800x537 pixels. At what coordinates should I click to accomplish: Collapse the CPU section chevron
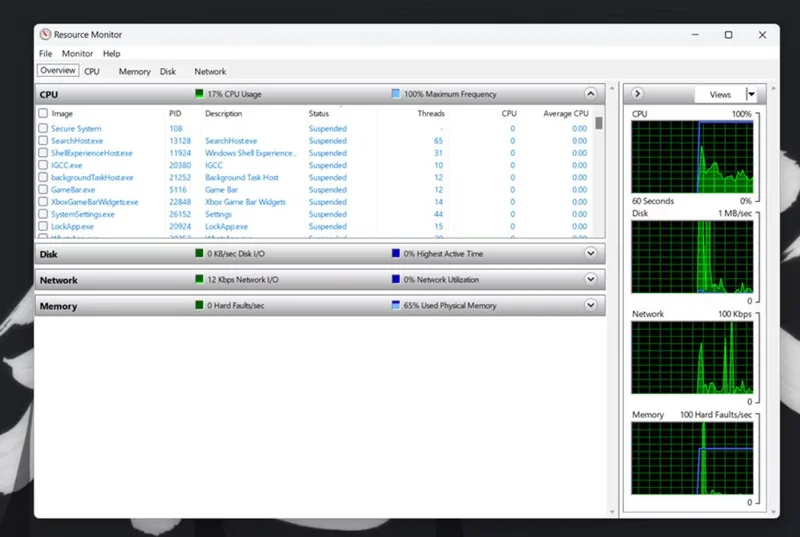590,94
